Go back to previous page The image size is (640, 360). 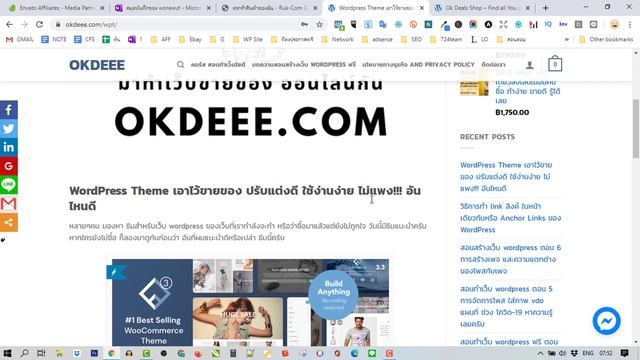[9, 24]
